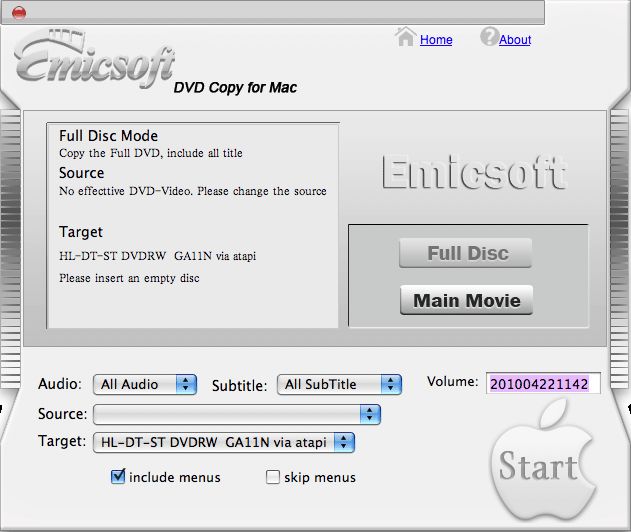
Task: Click the "Full Disc Mode" heading text
Action: pyautogui.click(x=108, y=136)
